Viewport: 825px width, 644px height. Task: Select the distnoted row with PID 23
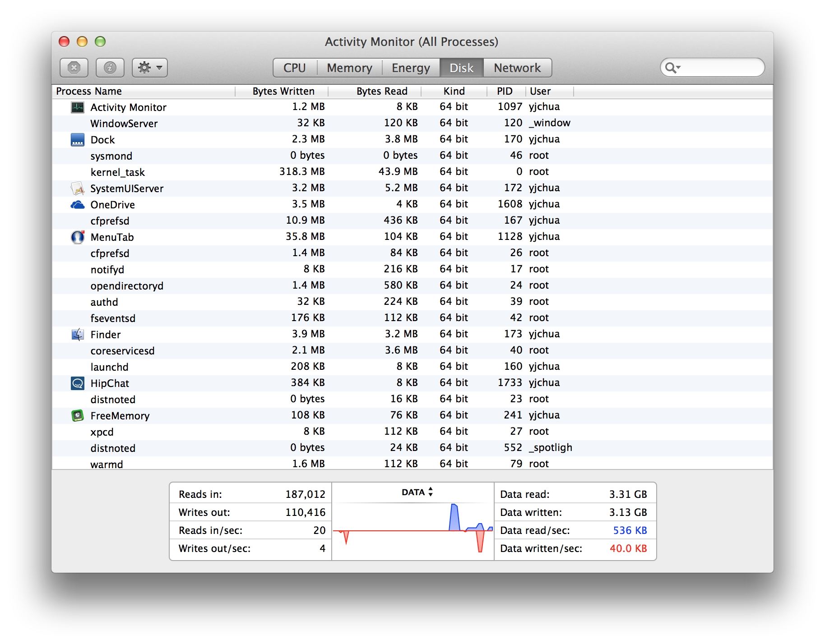click(x=412, y=400)
